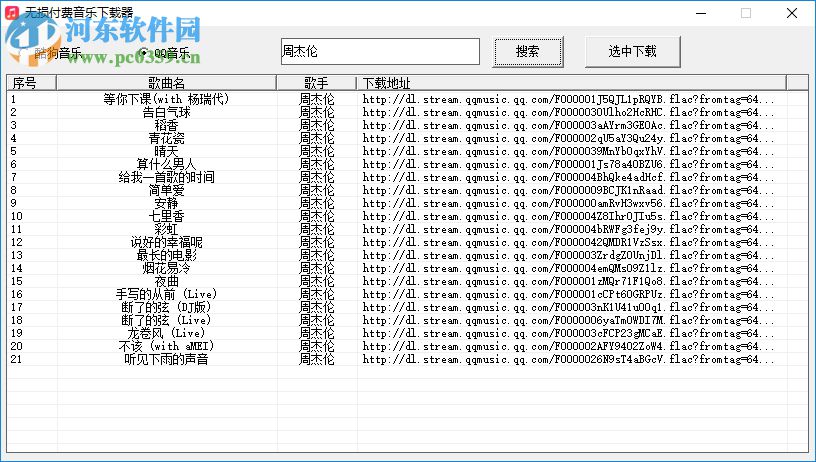The width and height of the screenshot is (816, 462).
Task: Click download URL containing F000003cFCP23gMCaE
Action: point(568,333)
